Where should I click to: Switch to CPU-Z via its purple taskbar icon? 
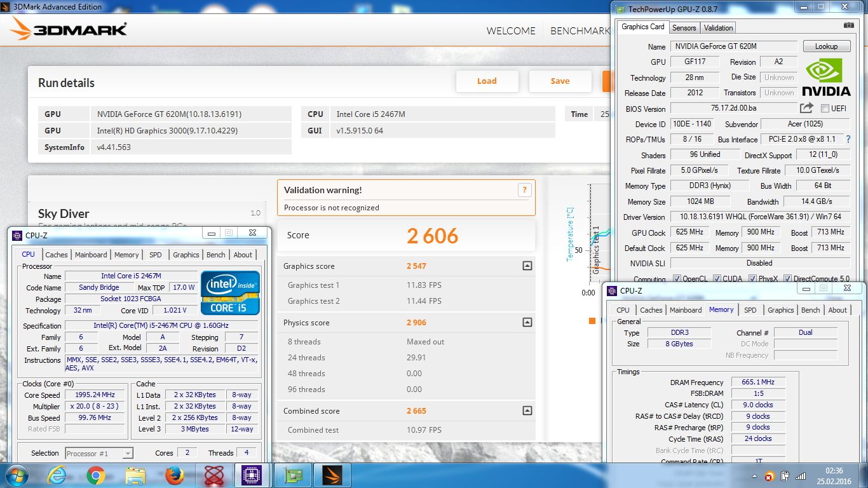point(252,475)
